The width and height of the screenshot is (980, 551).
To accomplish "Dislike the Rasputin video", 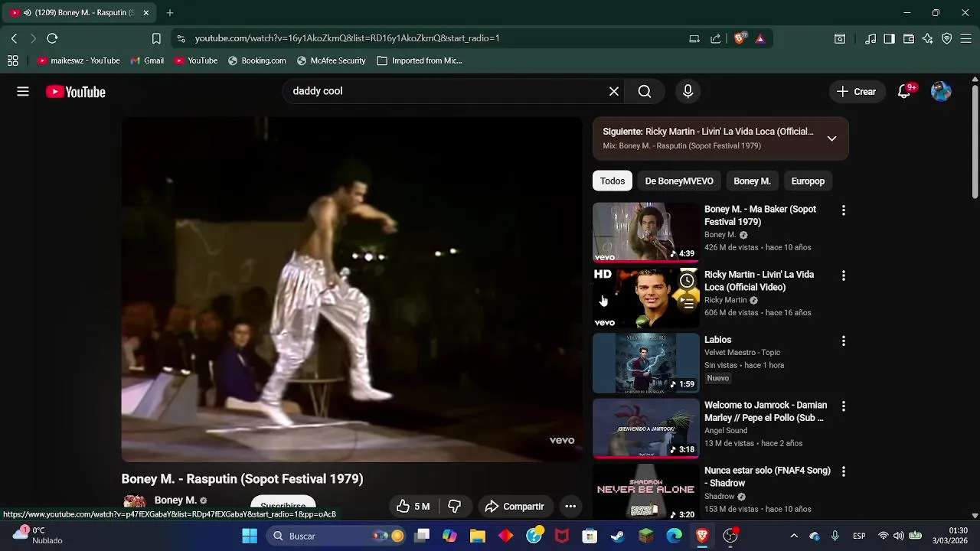I will coord(454,506).
